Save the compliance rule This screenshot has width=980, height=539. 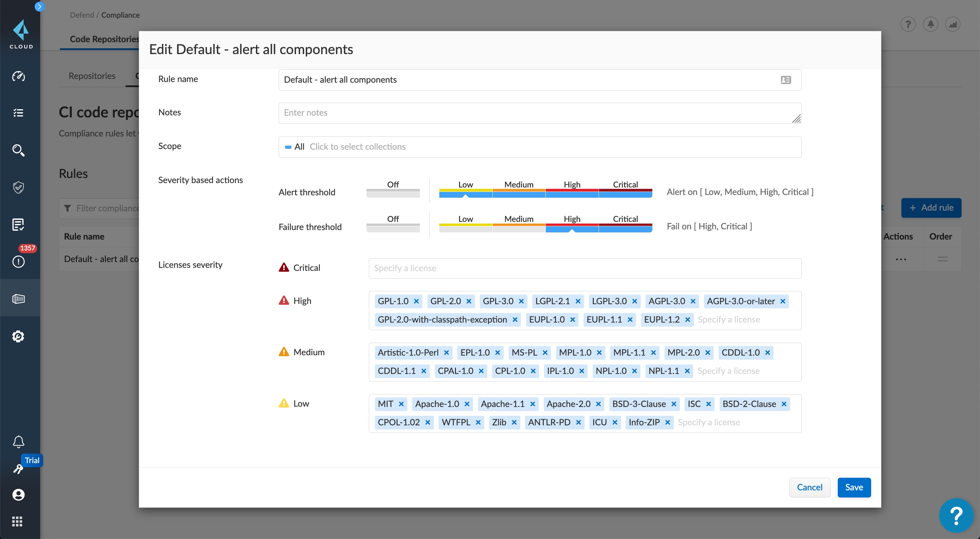(x=854, y=487)
